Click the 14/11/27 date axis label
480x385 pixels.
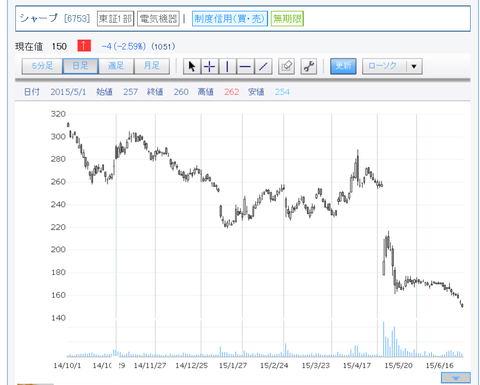tap(150, 365)
